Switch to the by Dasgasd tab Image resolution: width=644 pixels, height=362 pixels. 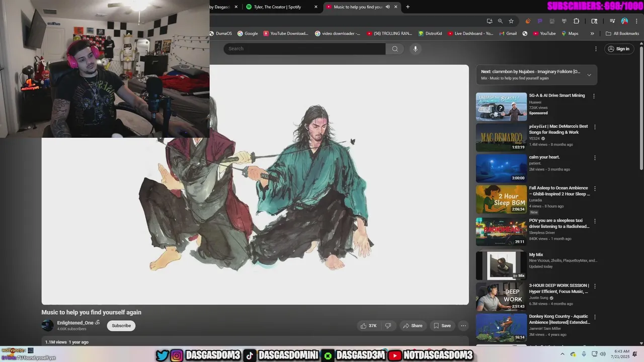pyautogui.click(x=222, y=7)
